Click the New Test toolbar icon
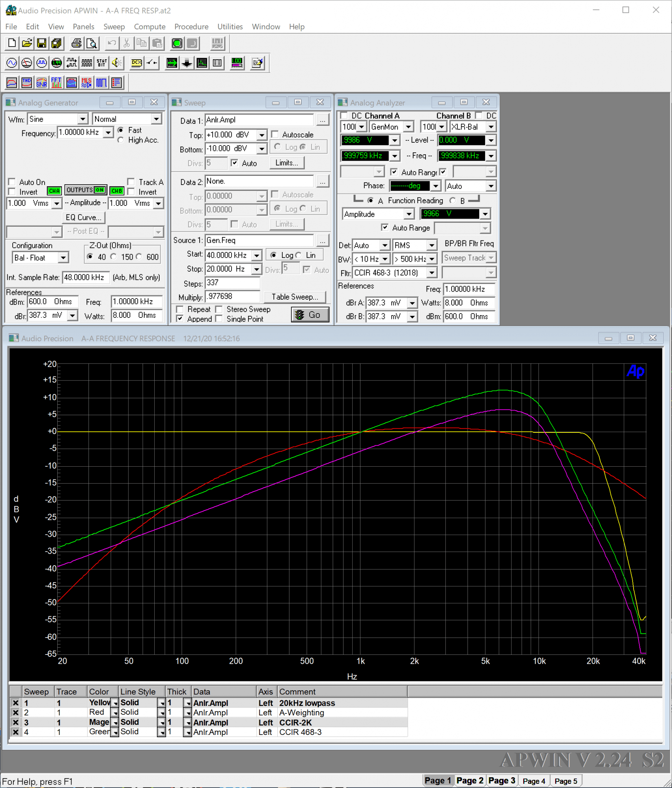 pyautogui.click(x=12, y=43)
